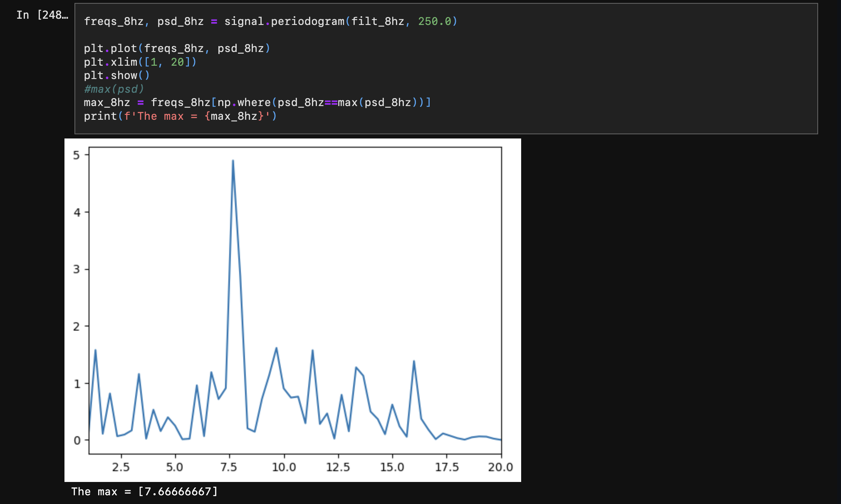Click the peak near 16 on plot
Screen dimensions: 841x504
point(414,361)
